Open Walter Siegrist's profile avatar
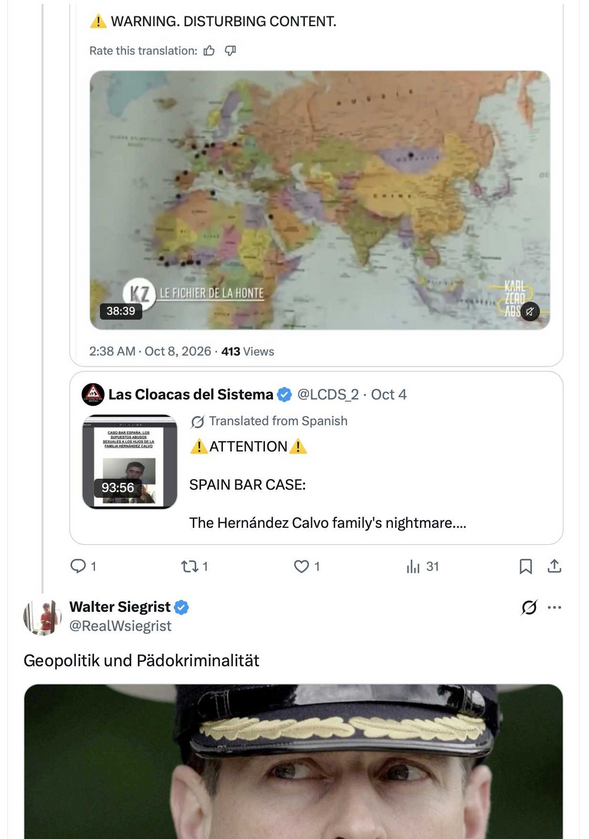 click(x=42, y=616)
